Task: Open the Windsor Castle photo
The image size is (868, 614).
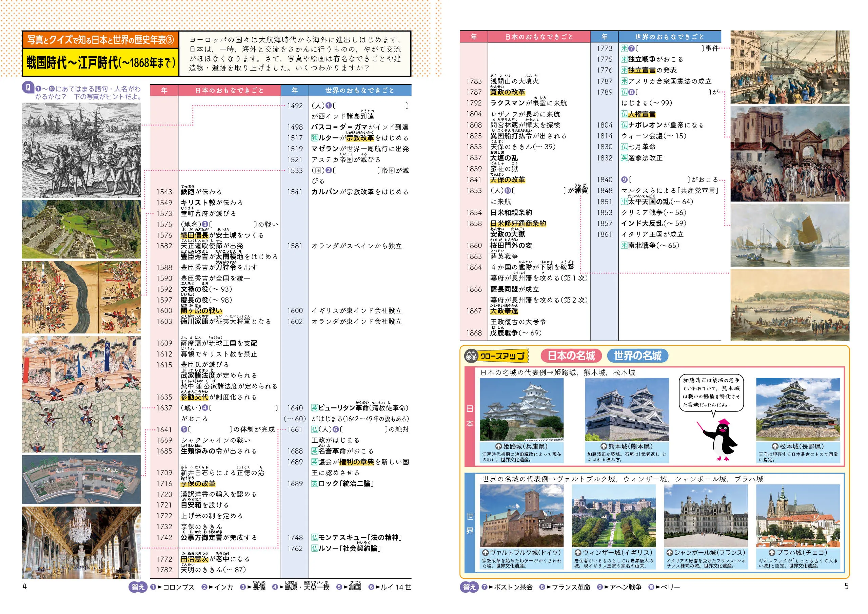Action: click(x=614, y=516)
